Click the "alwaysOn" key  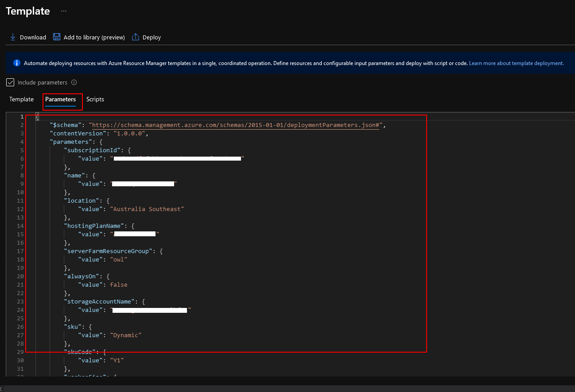[82, 277]
